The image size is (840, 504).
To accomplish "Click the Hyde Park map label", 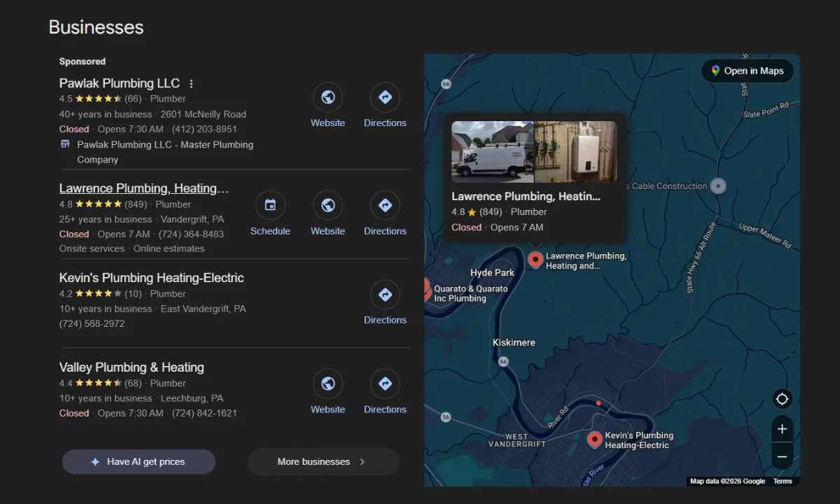I will [x=492, y=273].
